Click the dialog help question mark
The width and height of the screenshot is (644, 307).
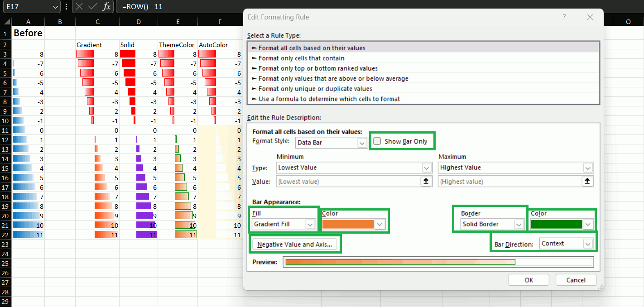pos(564,17)
